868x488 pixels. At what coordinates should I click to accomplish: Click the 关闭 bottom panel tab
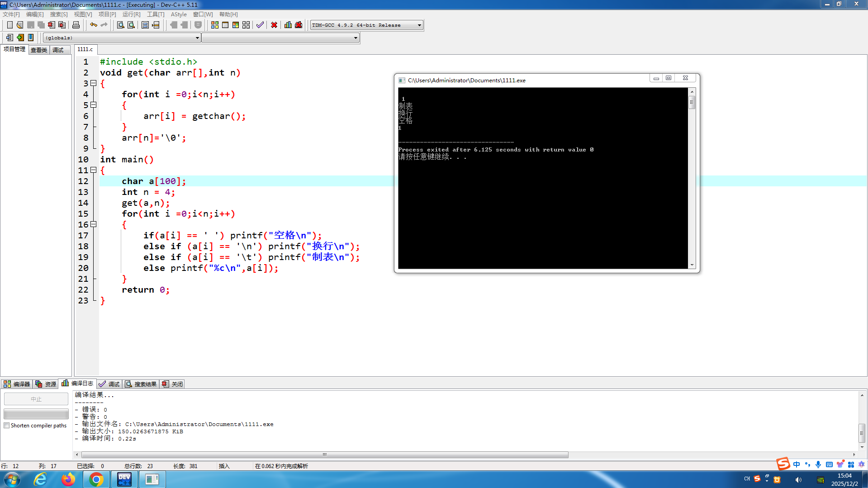point(172,384)
